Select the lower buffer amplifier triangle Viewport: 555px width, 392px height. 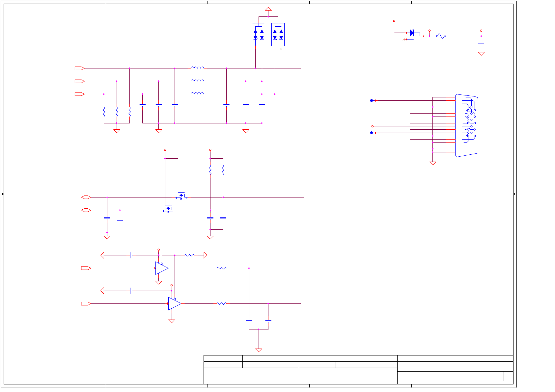click(174, 303)
